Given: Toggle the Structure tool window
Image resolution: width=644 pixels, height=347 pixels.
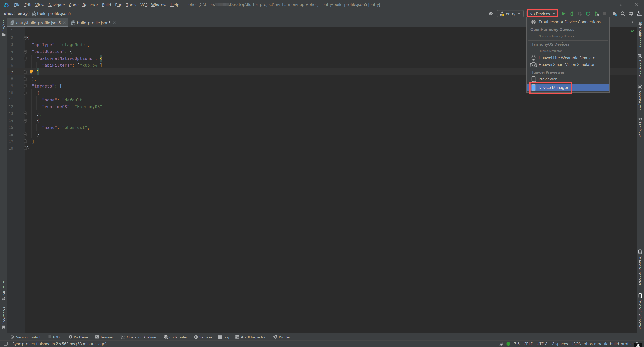Looking at the screenshot, I should pos(4,290).
